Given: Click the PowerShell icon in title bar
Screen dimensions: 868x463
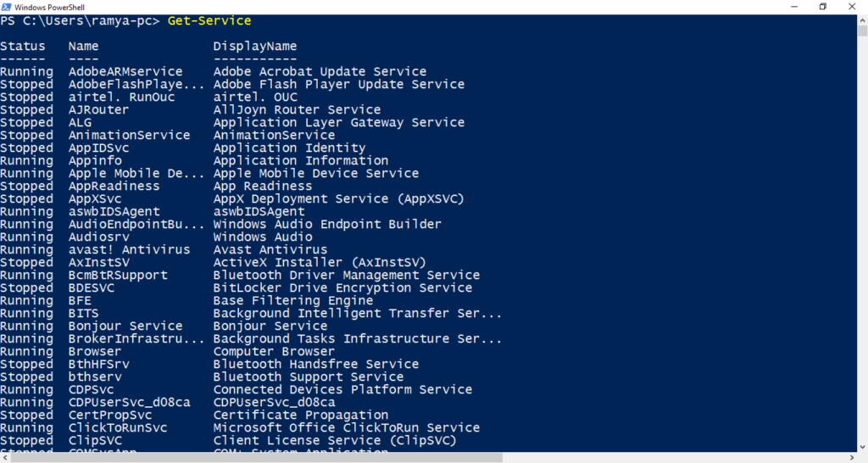Looking at the screenshot, I should click(x=8, y=7).
